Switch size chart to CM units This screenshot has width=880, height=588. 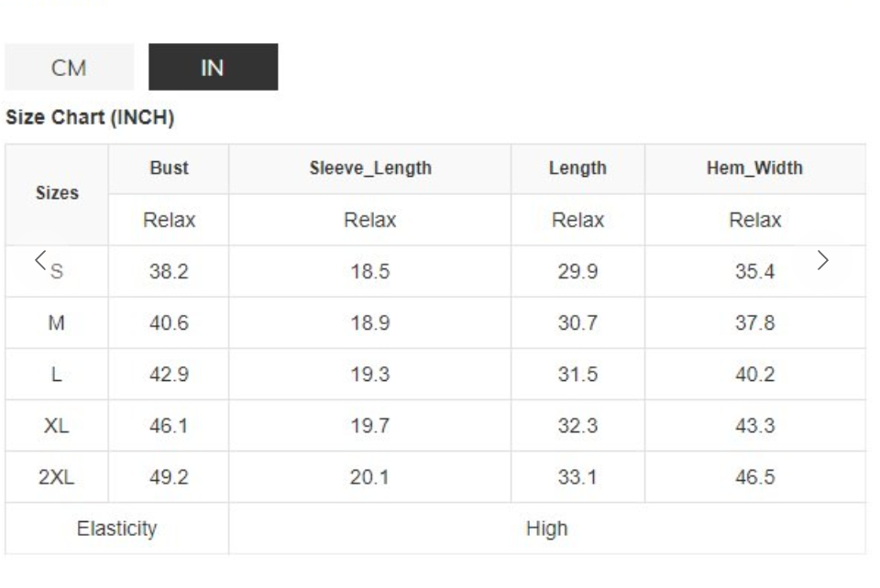pos(69,68)
